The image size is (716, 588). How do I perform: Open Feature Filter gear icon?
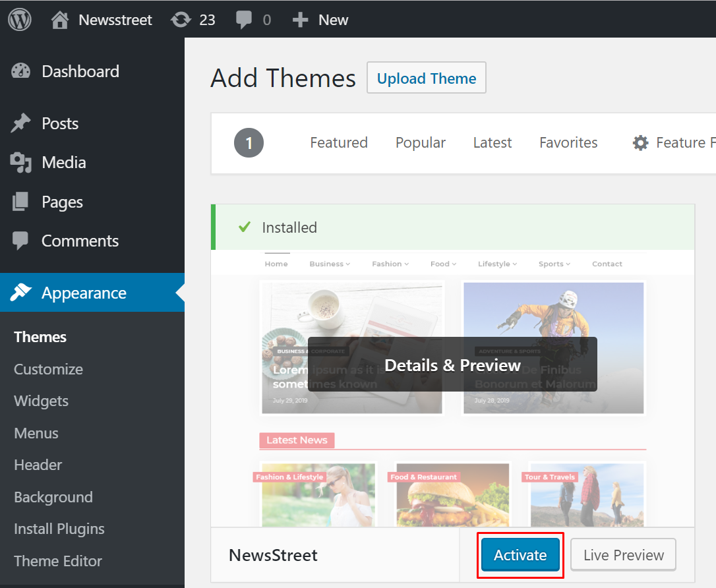[x=640, y=143]
